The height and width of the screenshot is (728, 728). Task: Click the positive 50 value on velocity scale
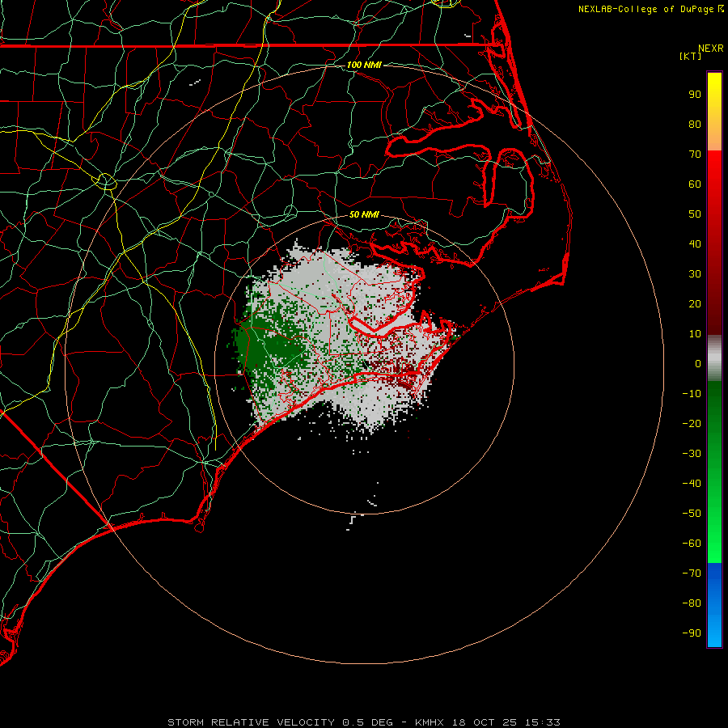(x=695, y=214)
